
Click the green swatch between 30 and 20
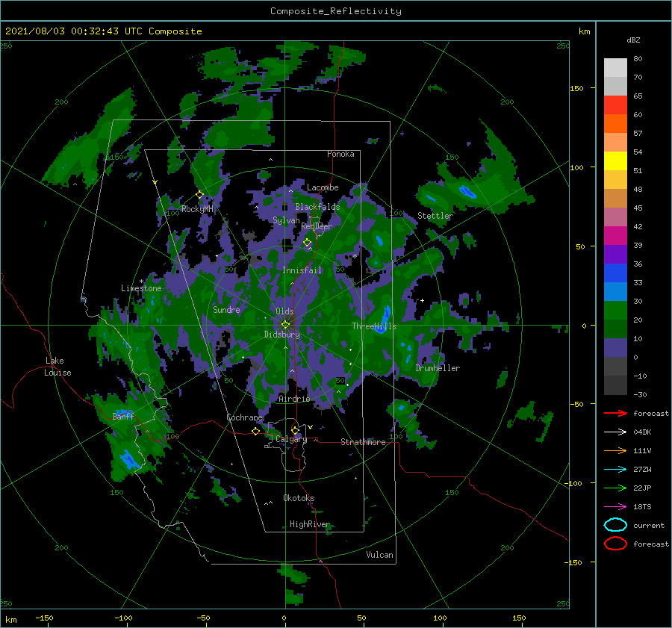(615, 311)
